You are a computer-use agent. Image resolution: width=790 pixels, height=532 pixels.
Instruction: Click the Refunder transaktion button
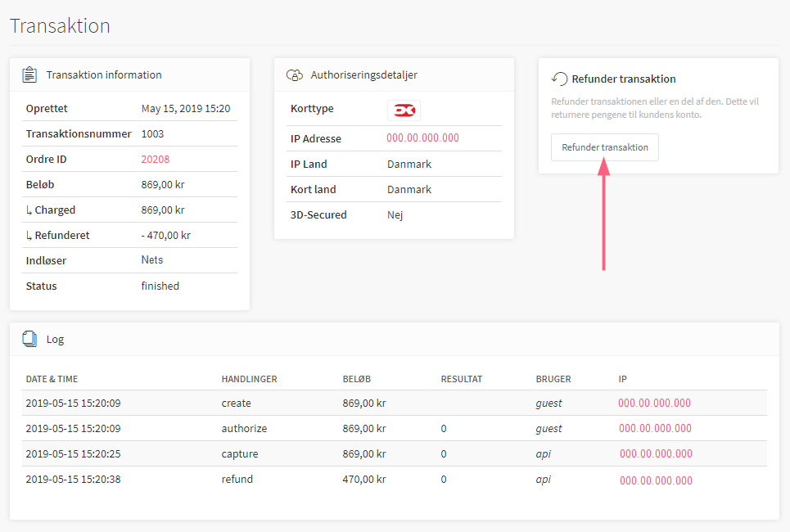coord(605,147)
